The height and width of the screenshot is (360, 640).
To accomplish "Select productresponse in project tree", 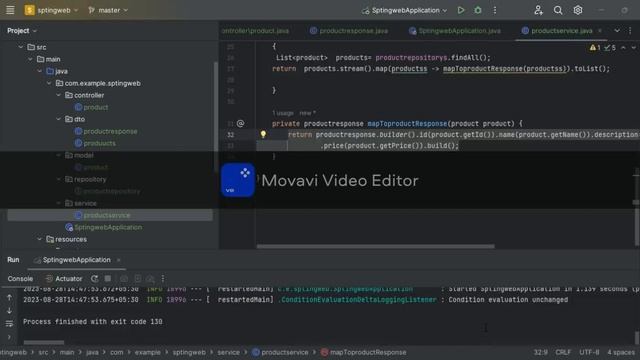I will (x=106, y=131).
